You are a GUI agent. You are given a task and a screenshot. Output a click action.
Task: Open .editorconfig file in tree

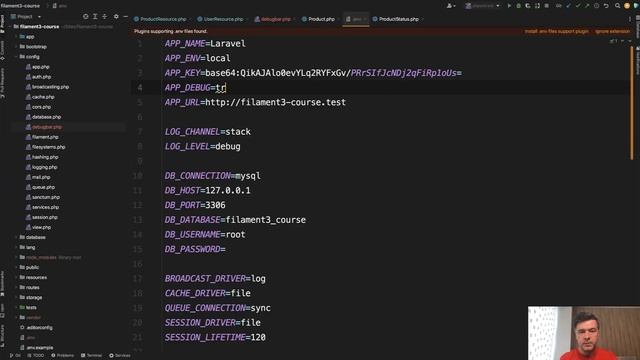click(x=39, y=327)
